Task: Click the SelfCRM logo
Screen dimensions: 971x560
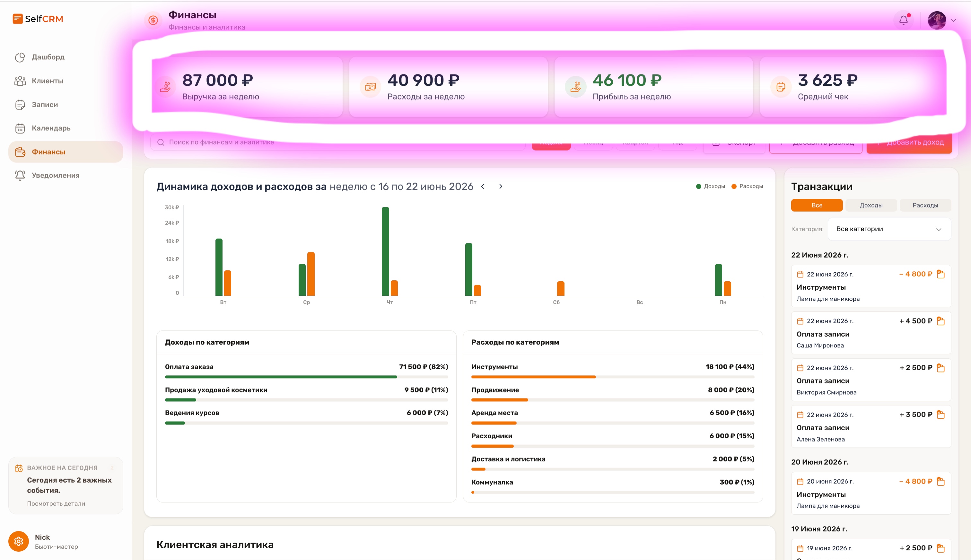Action: click(x=38, y=19)
